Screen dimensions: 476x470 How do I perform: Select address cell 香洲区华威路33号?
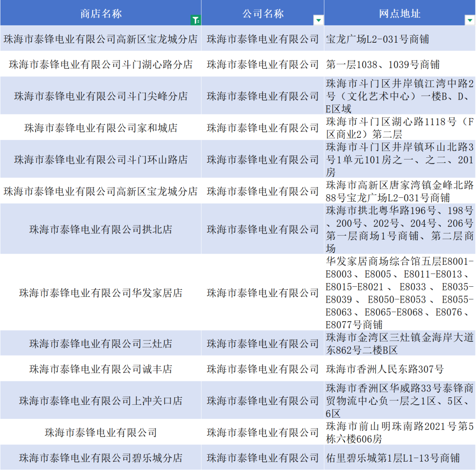coord(399,400)
